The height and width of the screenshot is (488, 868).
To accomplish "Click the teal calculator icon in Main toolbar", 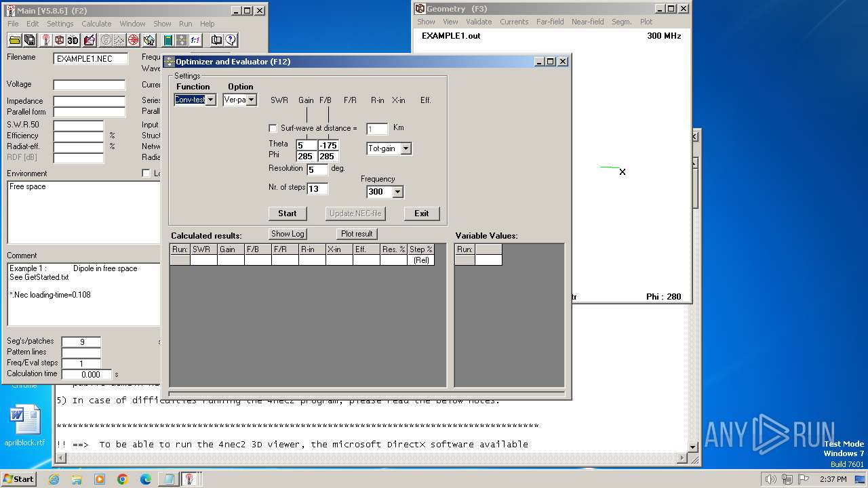I will (x=167, y=40).
